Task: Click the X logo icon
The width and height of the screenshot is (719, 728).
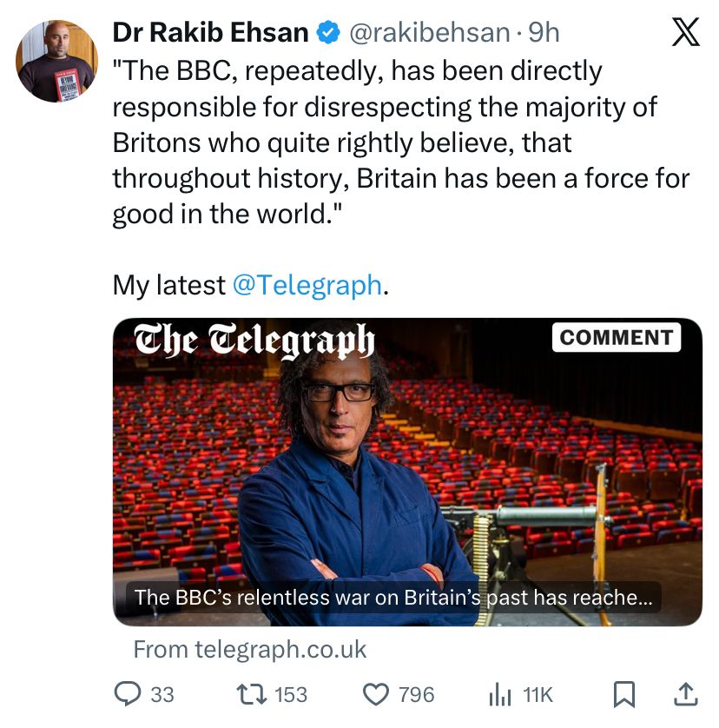Action: [x=685, y=33]
